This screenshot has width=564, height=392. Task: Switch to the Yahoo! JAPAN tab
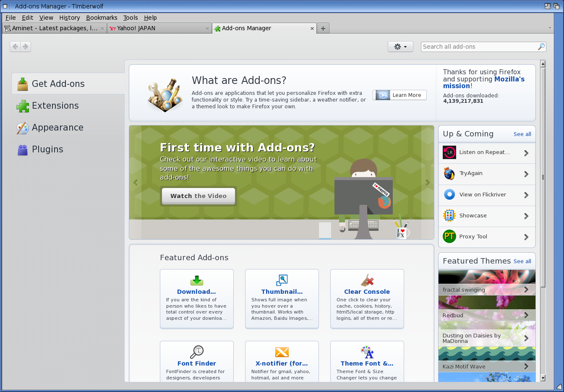[x=159, y=28]
